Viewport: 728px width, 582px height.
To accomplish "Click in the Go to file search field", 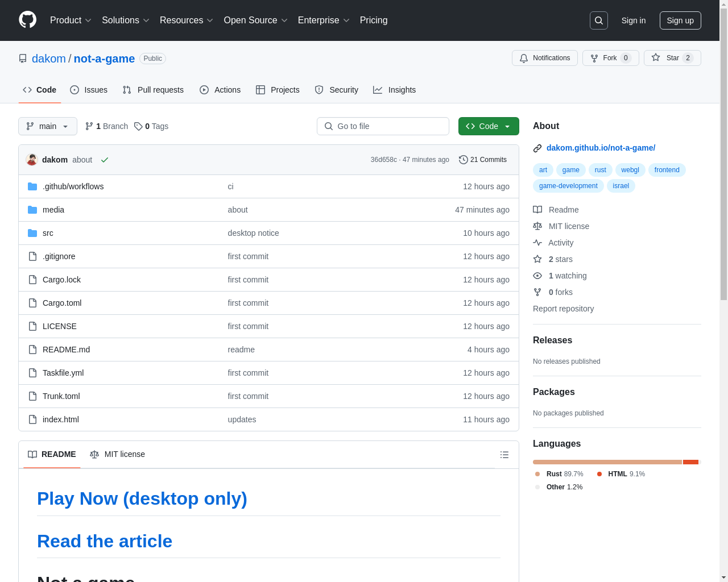I will tap(383, 126).
